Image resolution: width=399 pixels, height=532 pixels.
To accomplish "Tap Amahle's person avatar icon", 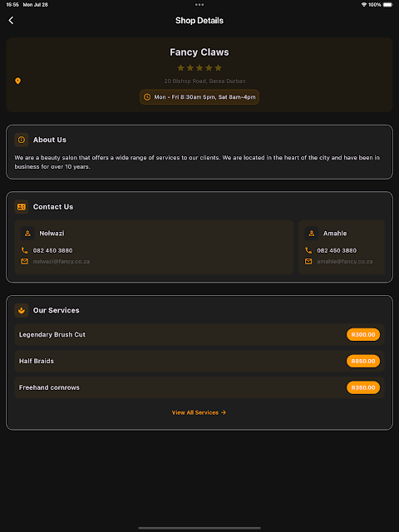I will (x=312, y=234).
